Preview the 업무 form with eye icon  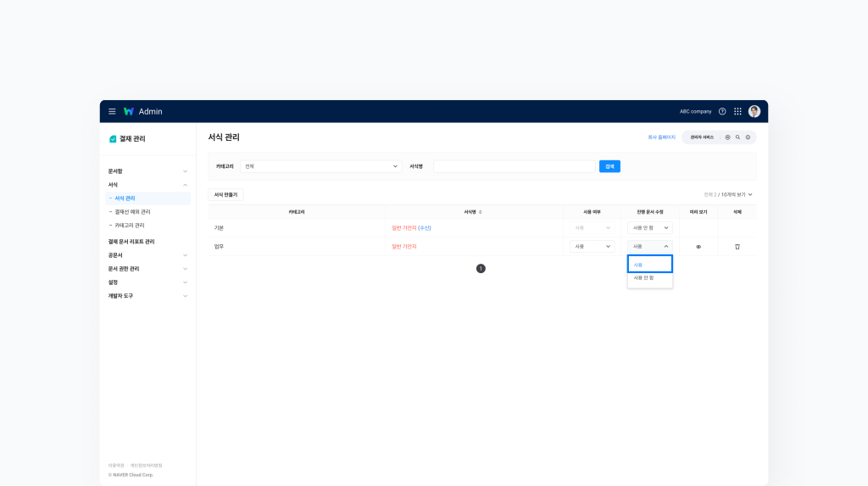pyautogui.click(x=698, y=247)
